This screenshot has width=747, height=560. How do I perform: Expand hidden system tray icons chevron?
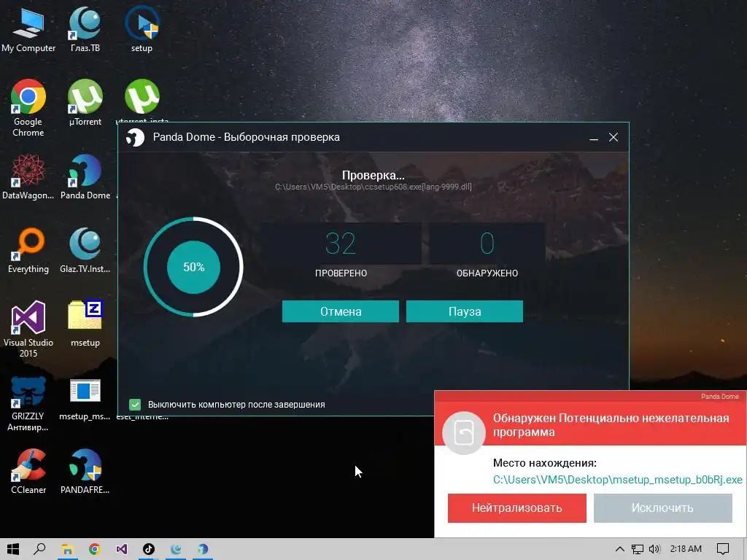pos(619,549)
